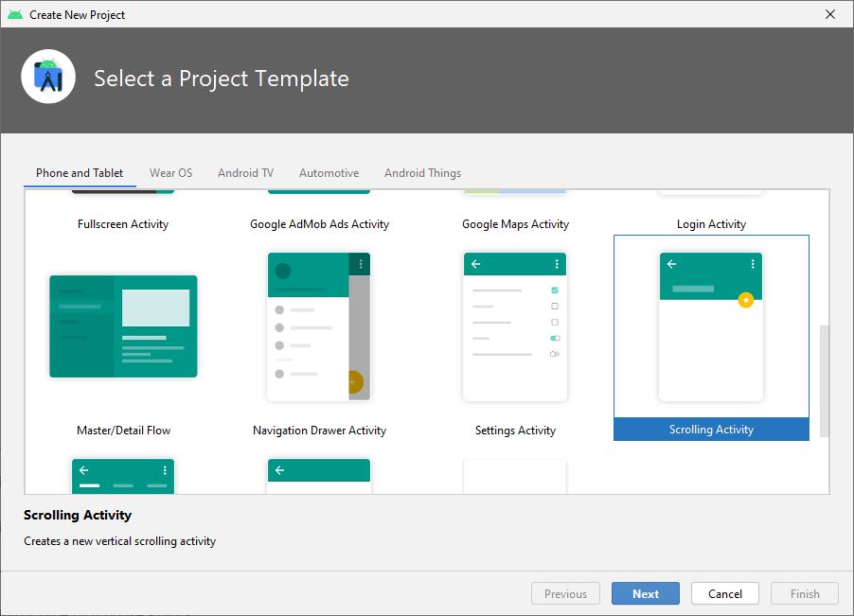Click the yellow star button in Scrolling Activity preview
The height and width of the screenshot is (616, 854).
point(746,300)
